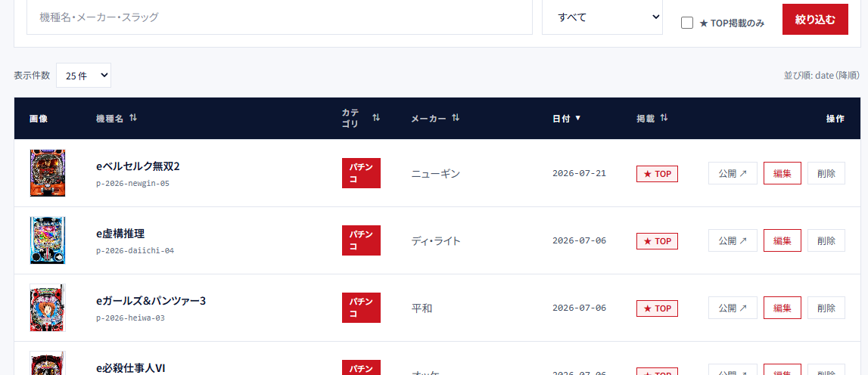Click the slug p-2026-heiwa-03
The height and width of the screenshot is (375, 868).
tap(131, 318)
